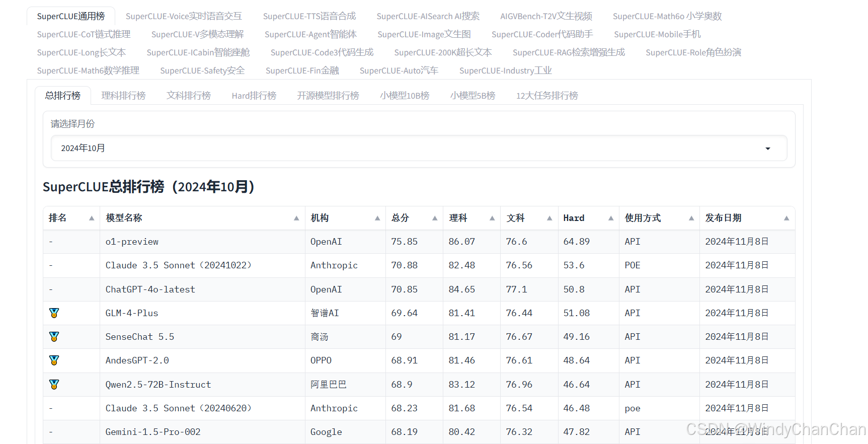Click the 64.89 Hard score cell
Screen dimensions: 868x444
(588, 242)
